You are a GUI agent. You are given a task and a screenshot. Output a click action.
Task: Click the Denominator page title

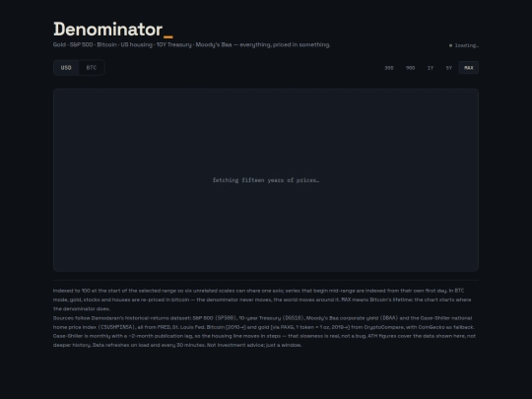click(113, 30)
